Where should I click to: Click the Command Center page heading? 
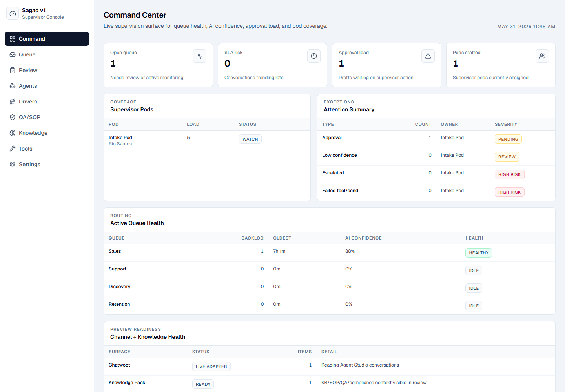click(135, 15)
